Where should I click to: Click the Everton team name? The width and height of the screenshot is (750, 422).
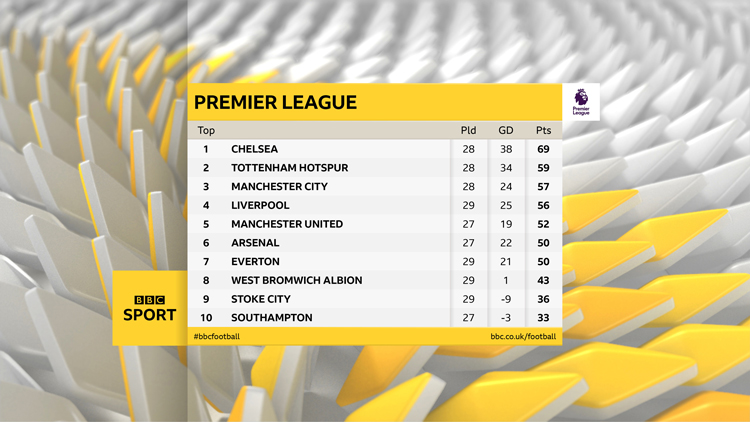[x=255, y=261]
